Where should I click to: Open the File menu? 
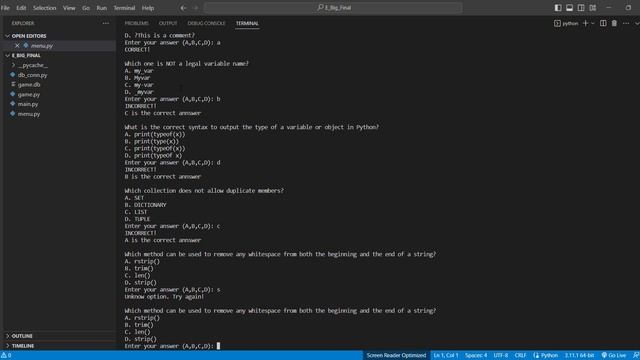pos(5,8)
